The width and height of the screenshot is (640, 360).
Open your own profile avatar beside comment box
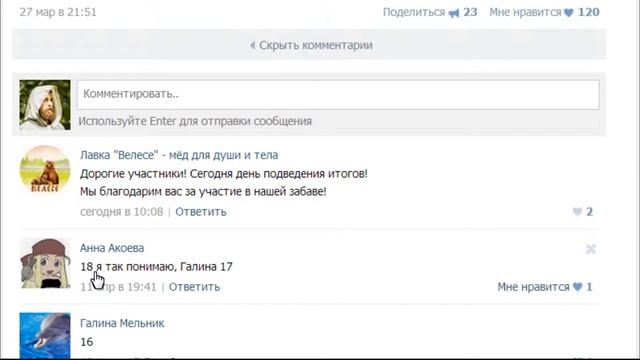tap(45, 105)
